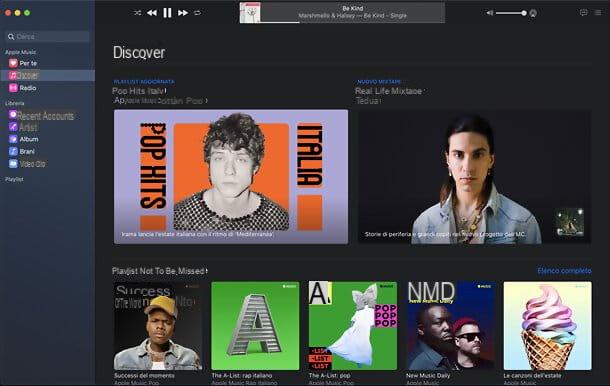Toggle shuffle playback
The width and height of the screenshot is (610, 386).
pyautogui.click(x=137, y=13)
